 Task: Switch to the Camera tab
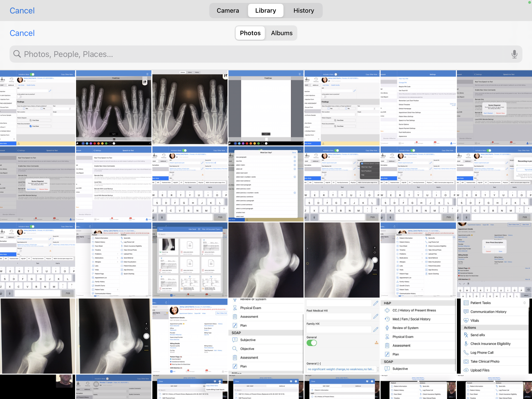228,11
